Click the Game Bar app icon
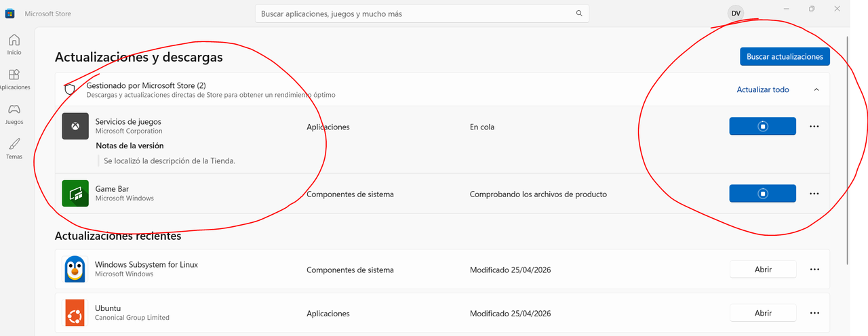Image resolution: width=868 pixels, height=336 pixels. (x=75, y=193)
